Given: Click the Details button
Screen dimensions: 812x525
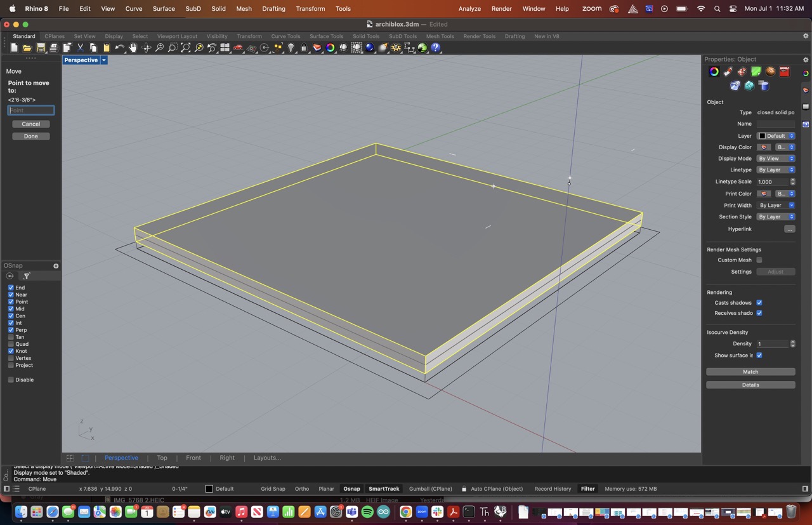Looking at the screenshot, I should [x=750, y=385].
